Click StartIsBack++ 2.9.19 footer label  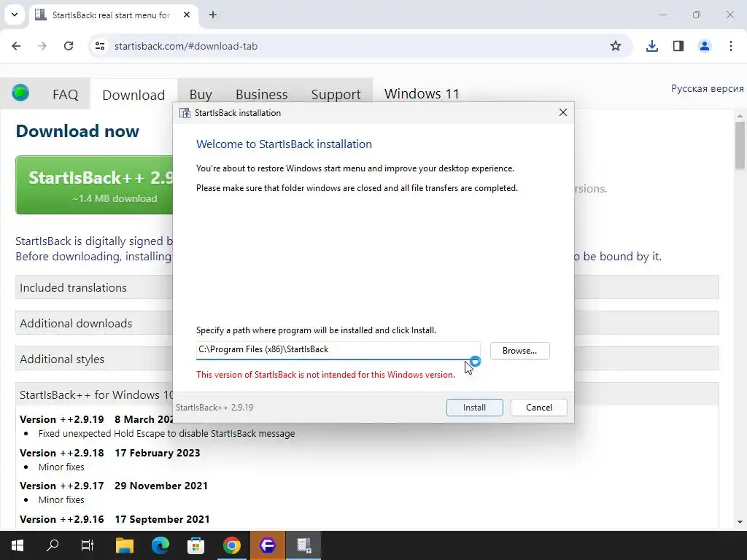pos(214,408)
